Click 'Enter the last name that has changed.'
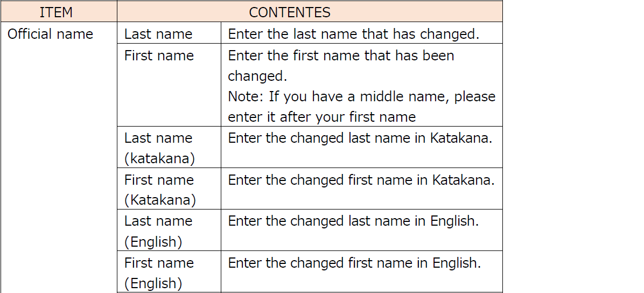Image resolution: width=644 pixels, height=293 pixels. pyautogui.click(x=354, y=34)
